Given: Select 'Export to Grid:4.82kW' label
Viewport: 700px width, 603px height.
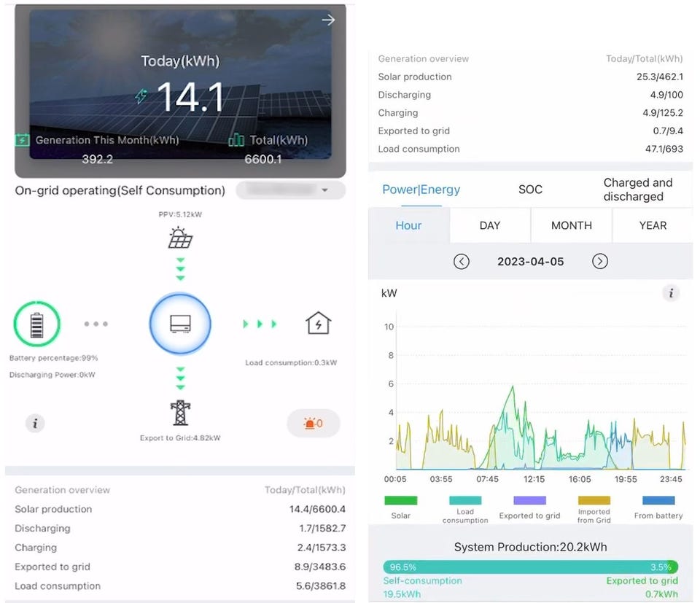Looking at the screenshot, I should click(180, 438).
